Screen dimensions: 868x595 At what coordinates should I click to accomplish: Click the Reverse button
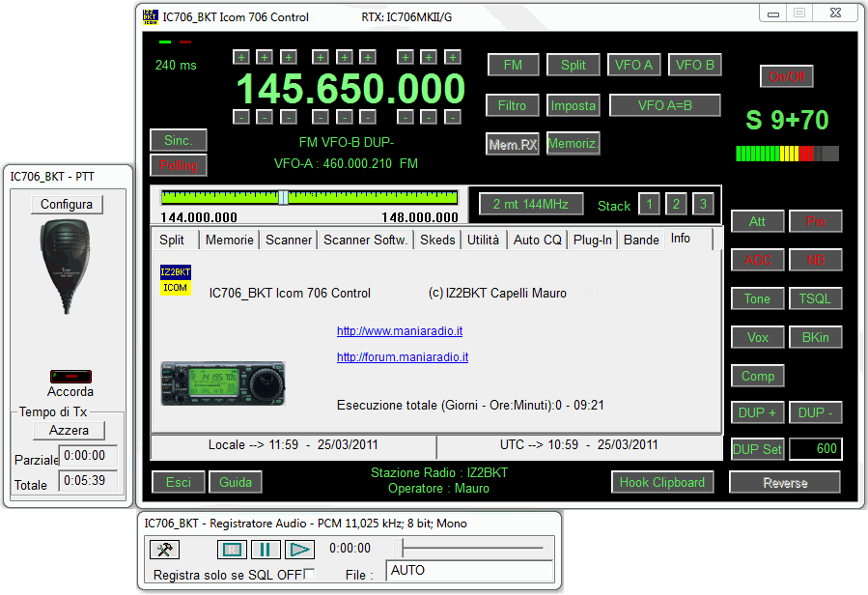point(785,483)
